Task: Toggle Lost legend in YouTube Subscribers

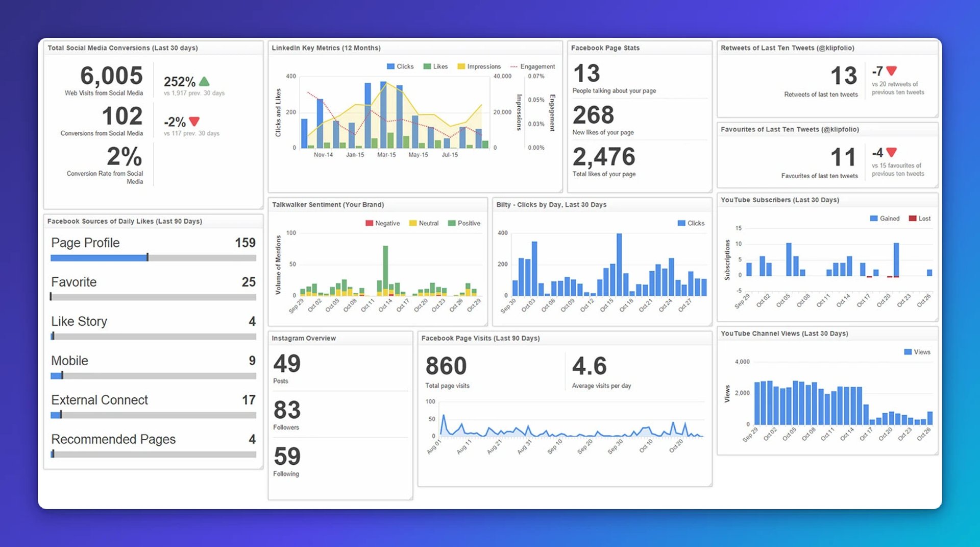Action: click(920, 219)
